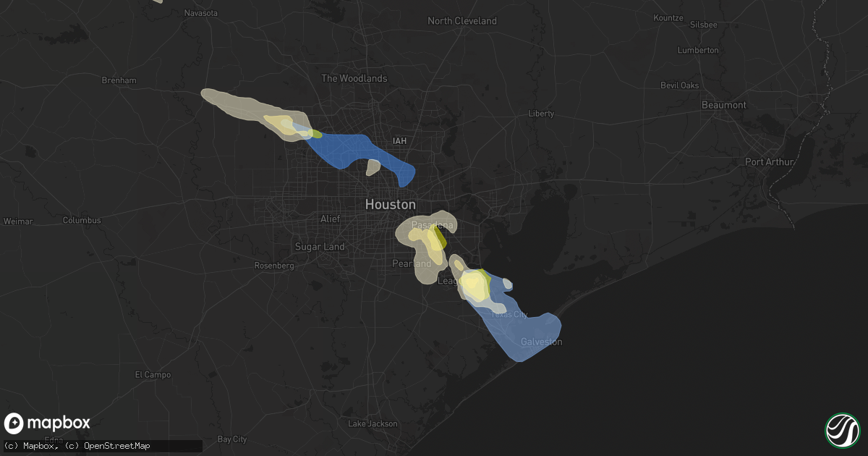Select the Lumberton label
868x456 pixels.
[698, 50]
